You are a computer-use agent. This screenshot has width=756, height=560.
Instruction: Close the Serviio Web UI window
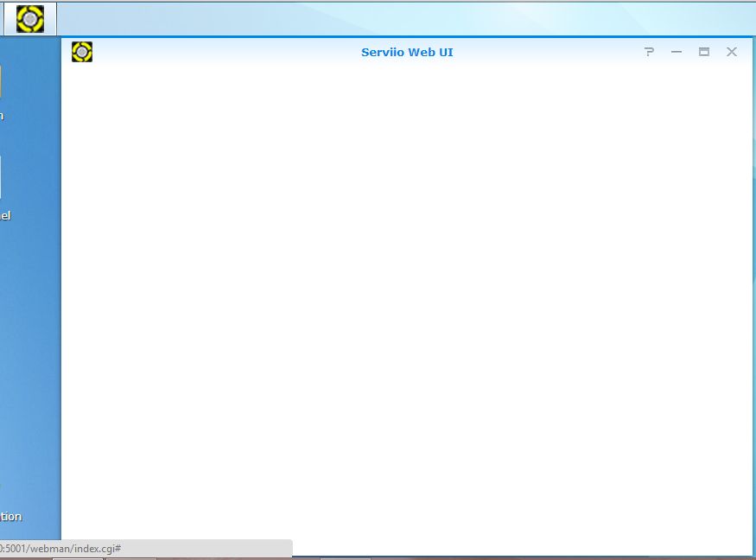point(732,52)
